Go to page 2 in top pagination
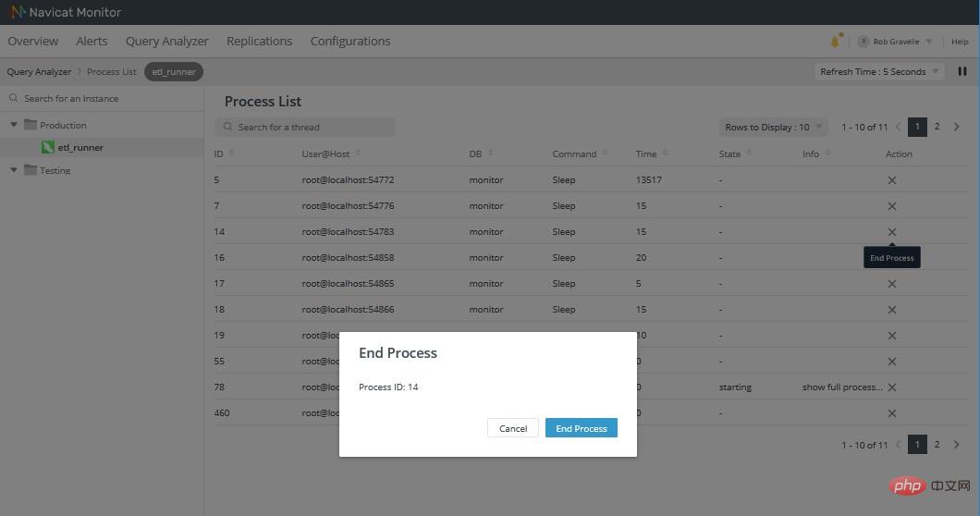 937,127
